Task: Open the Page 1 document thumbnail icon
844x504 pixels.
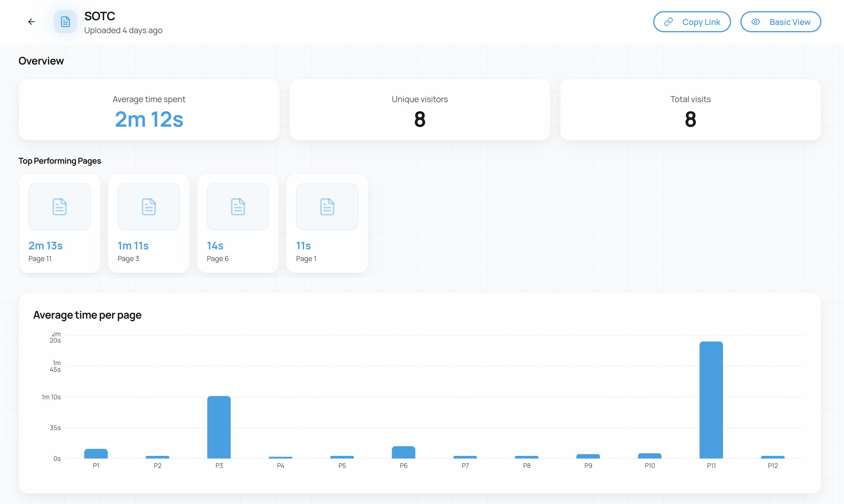Action: [x=327, y=207]
